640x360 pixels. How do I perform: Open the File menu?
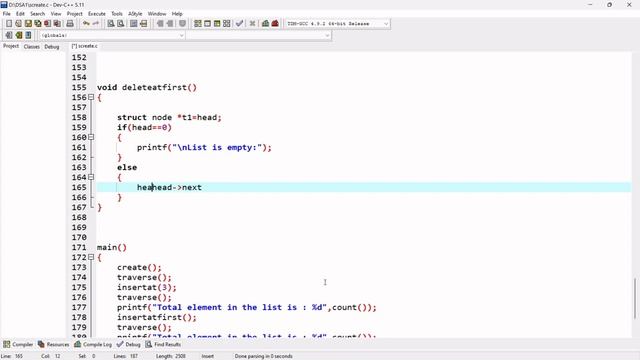pos(7,13)
